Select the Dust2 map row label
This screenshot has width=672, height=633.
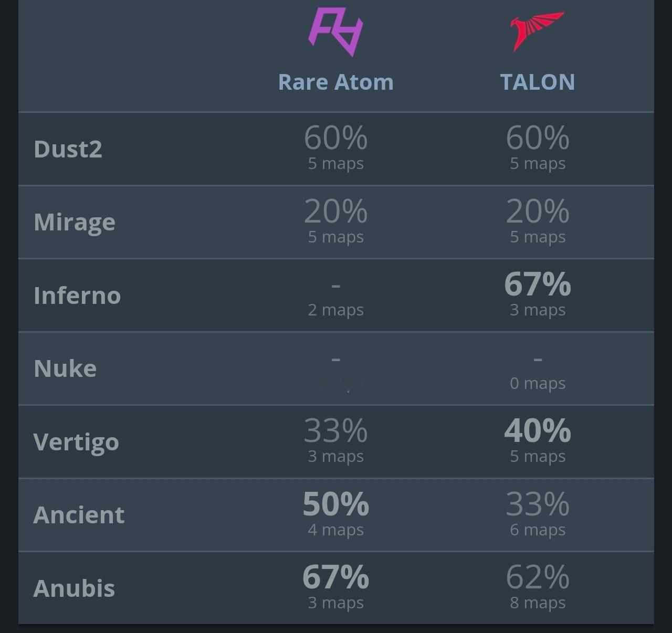(x=68, y=149)
